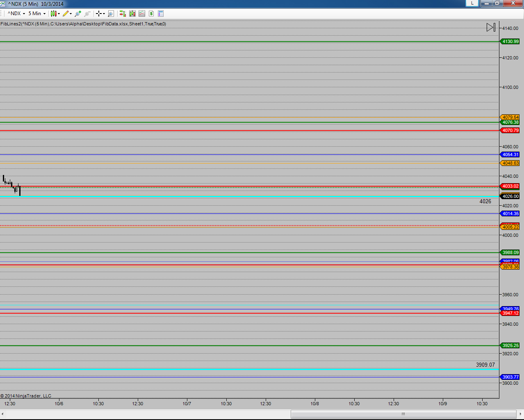Viewport: 524px width, 420px height.
Task: Click the 10/8 date label on time axis
Action: [315, 404]
